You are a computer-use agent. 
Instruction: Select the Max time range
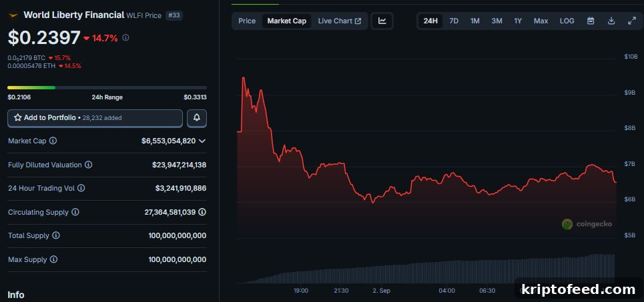point(541,21)
